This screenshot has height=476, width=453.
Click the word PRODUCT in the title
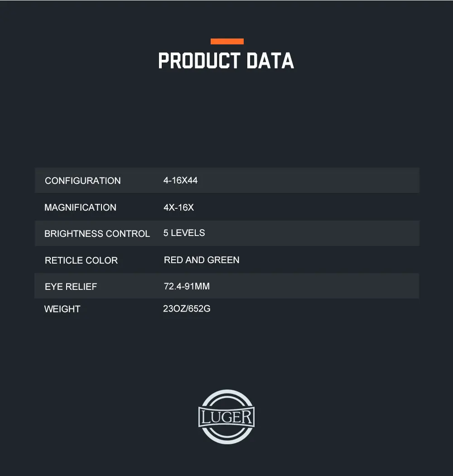point(199,61)
